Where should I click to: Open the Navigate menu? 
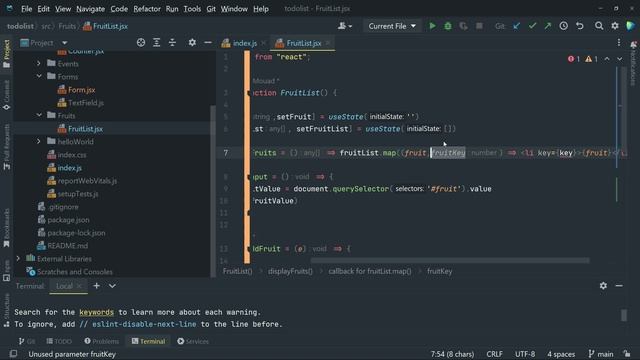90,9
